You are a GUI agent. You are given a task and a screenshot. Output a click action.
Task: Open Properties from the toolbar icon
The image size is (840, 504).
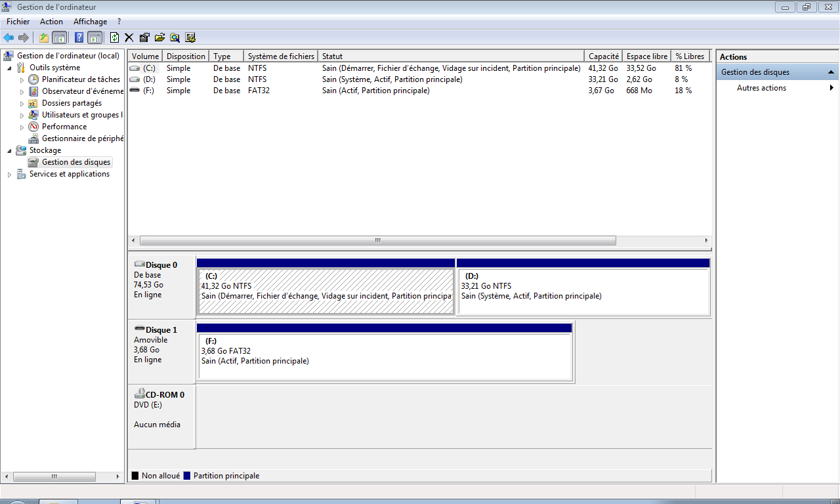click(144, 37)
